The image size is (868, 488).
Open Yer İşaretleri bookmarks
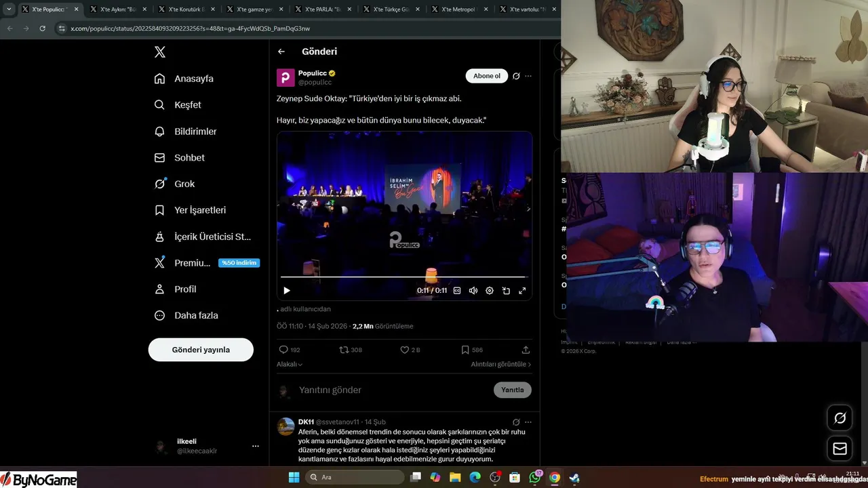(190, 210)
